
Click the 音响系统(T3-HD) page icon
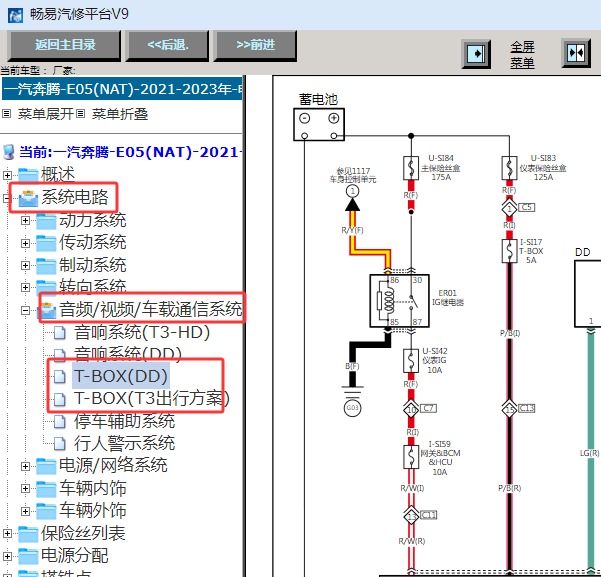[59, 333]
